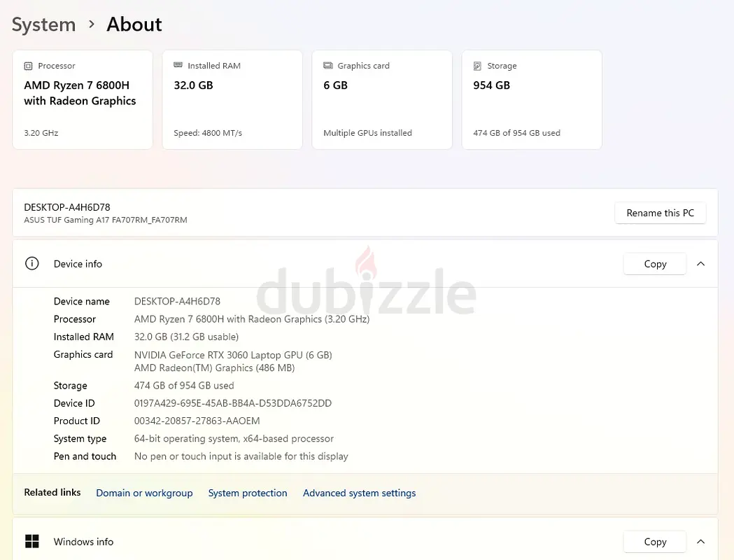This screenshot has height=560, width=734.
Task: Click the About breadcrumb heading
Action: pos(134,24)
